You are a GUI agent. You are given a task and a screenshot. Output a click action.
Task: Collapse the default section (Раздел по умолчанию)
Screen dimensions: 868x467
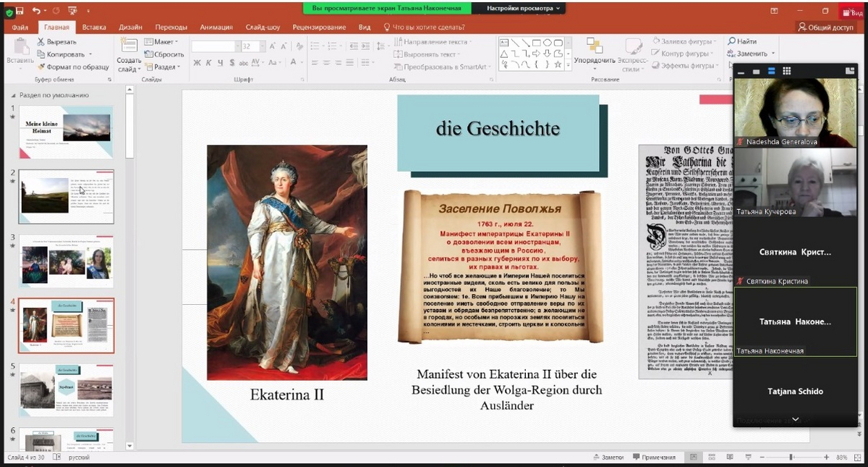point(13,95)
